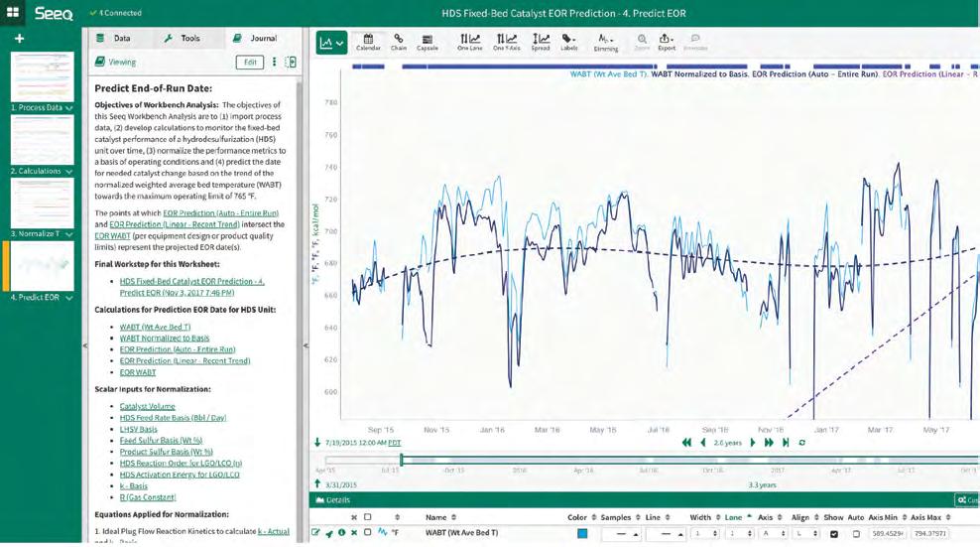The width and height of the screenshot is (980, 547).
Task: Expand the 4. Predict EOR worksheet menu chevron
Action: (x=68, y=298)
